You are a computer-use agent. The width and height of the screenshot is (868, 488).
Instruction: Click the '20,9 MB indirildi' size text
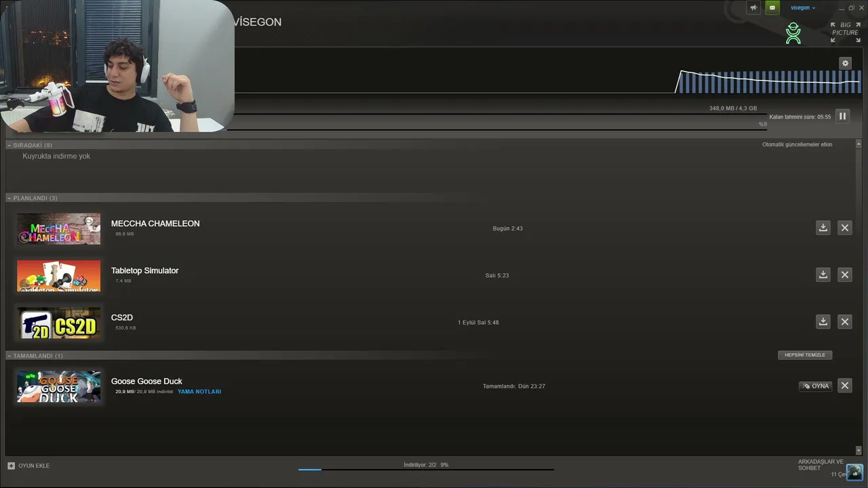pyautogui.click(x=144, y=392)
